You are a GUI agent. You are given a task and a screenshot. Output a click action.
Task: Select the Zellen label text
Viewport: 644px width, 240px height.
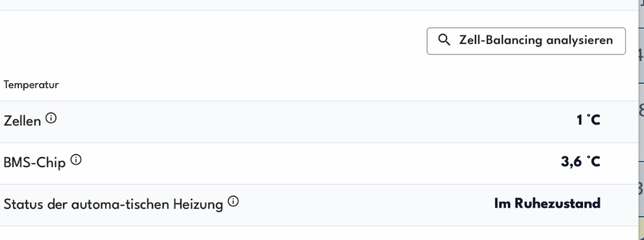(x=22, y=121)
